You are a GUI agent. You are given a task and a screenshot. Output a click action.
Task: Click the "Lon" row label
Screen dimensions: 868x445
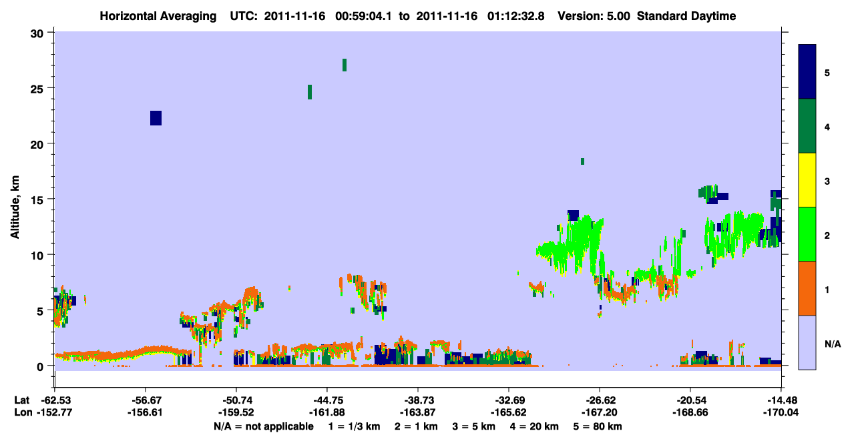[22, 413]
